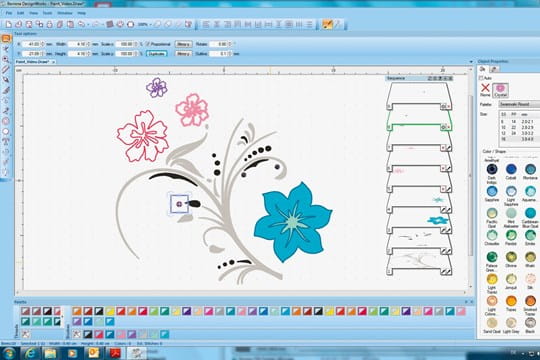Select the Crystal fill type icon
540x360 pixels.
click(x=500, y=90)
